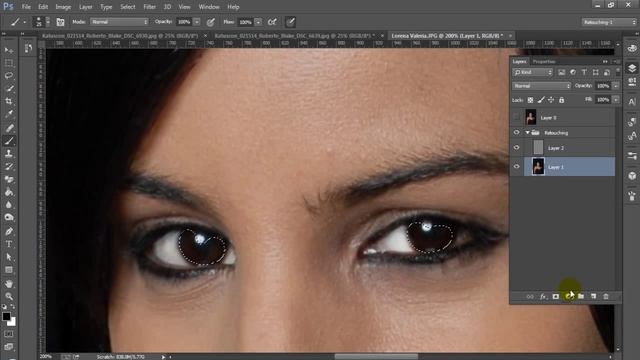Toggle pressure for size button

290,22
